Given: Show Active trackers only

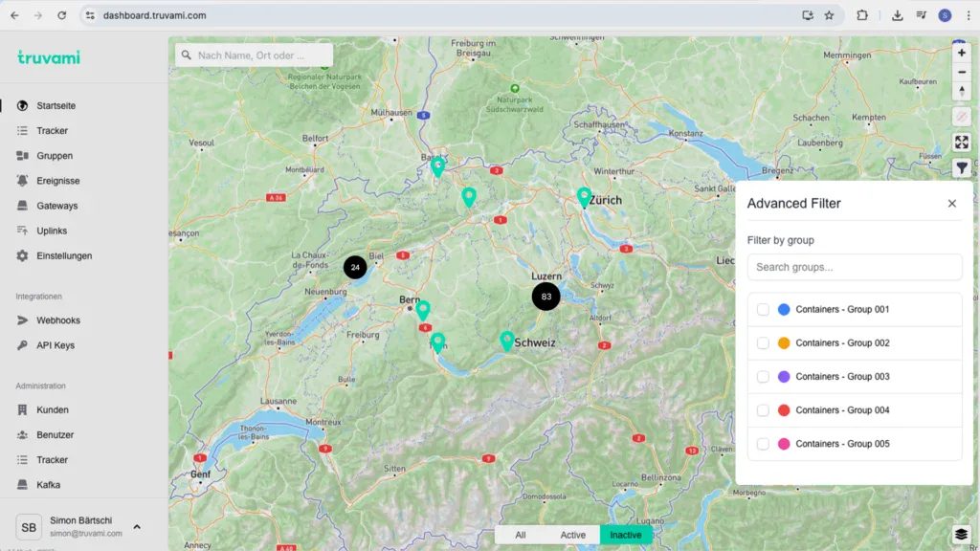Looking at the screenshot, I should click(572, 535).
